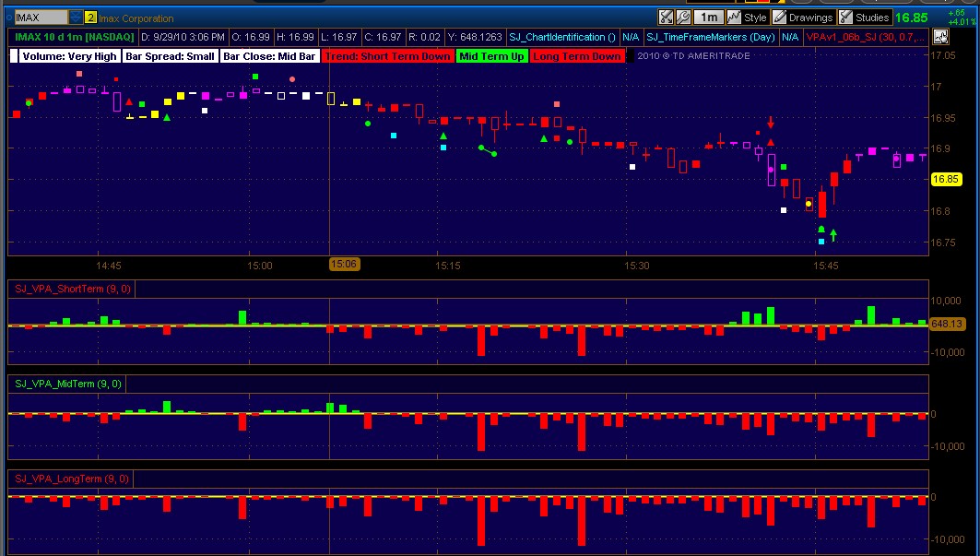
Task: Click the green up arrow signal below 15:45 low
Action: (x=833, y=235)
